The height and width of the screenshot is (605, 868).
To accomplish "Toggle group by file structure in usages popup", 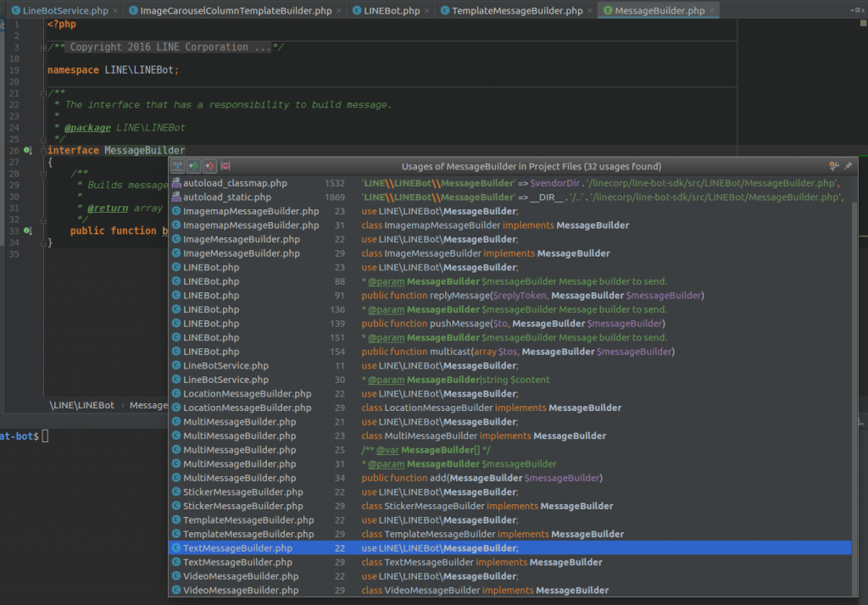I will pos(178,166).
